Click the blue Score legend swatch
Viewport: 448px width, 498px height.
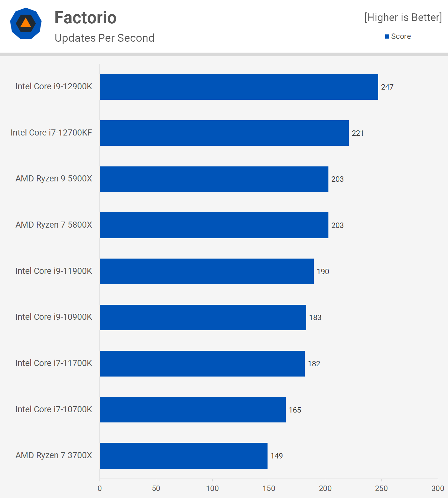coord(387,37)
